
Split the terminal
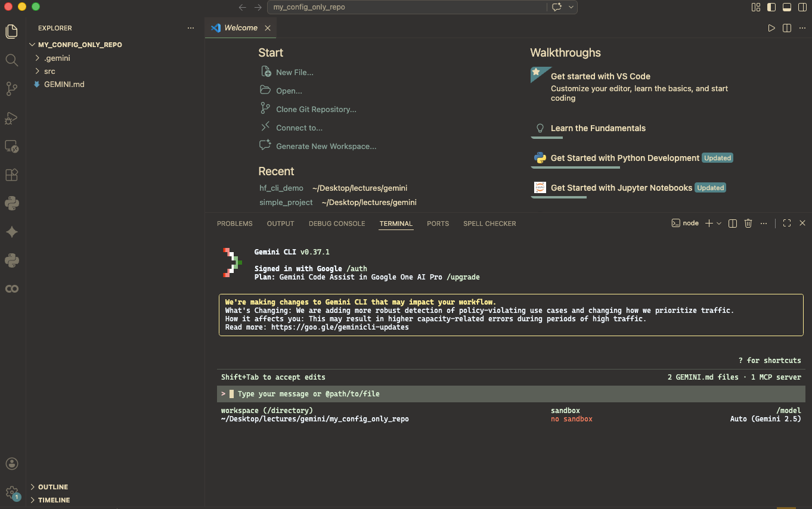(x=733, y=224)
